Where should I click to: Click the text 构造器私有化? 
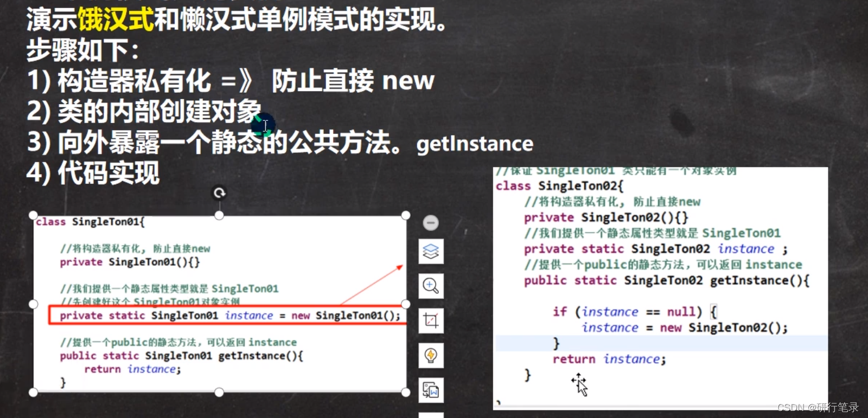pyautogui.click(x=134, y=81)
